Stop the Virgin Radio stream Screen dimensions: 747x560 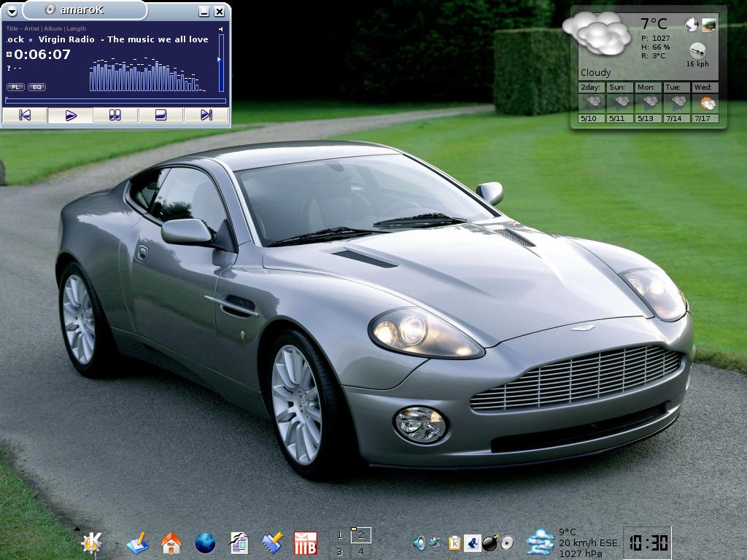coord(160,115)
